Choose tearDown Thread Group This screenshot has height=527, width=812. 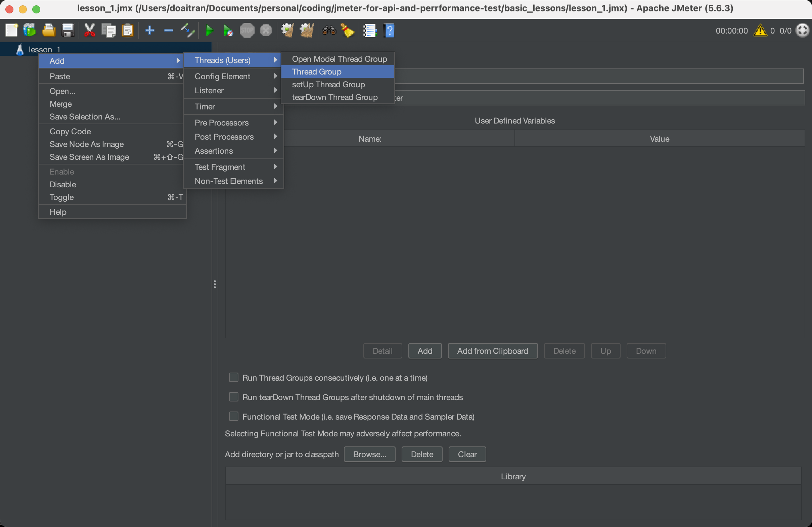coord(338,97)
